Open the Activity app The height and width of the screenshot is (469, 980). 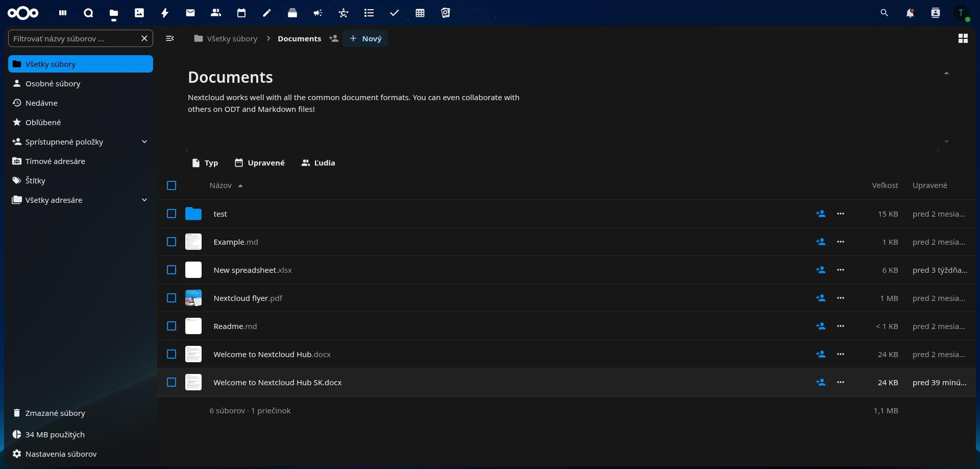pos(165,13)
